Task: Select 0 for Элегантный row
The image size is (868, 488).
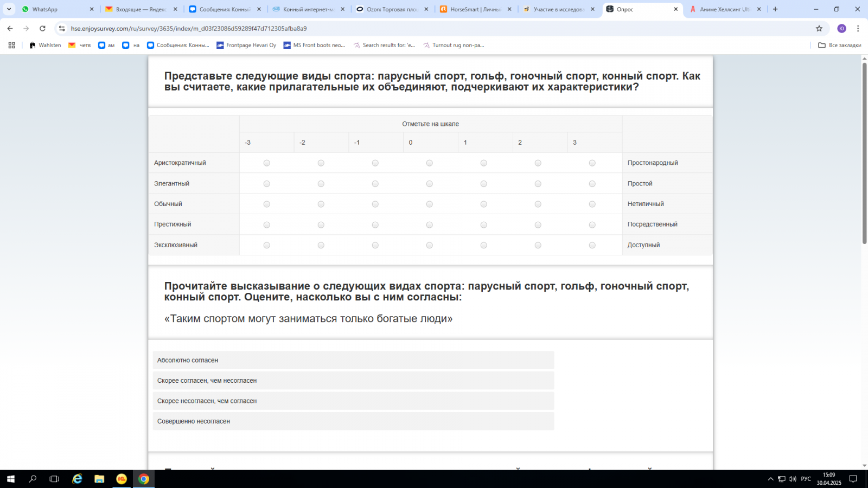Action: [x=429, y=184]
